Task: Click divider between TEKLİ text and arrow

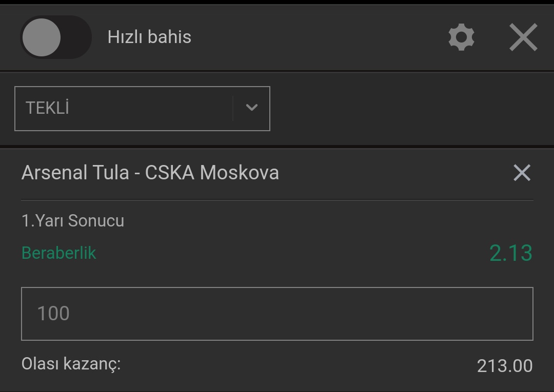Action: pos(233,108)
